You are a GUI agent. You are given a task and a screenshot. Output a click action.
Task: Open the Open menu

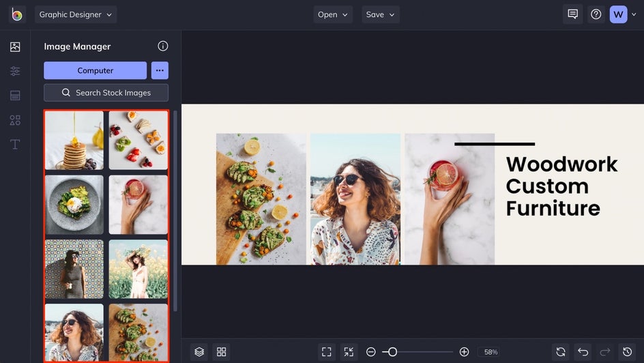tap(333, 14)
